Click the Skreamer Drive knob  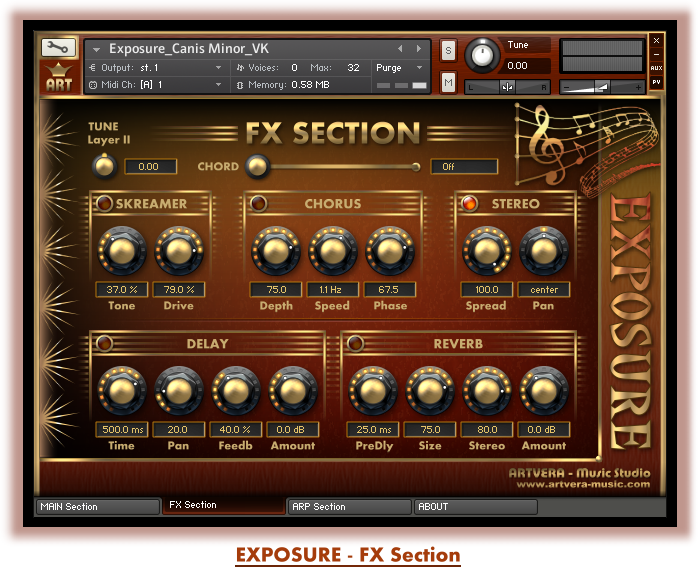pos(178,251)
